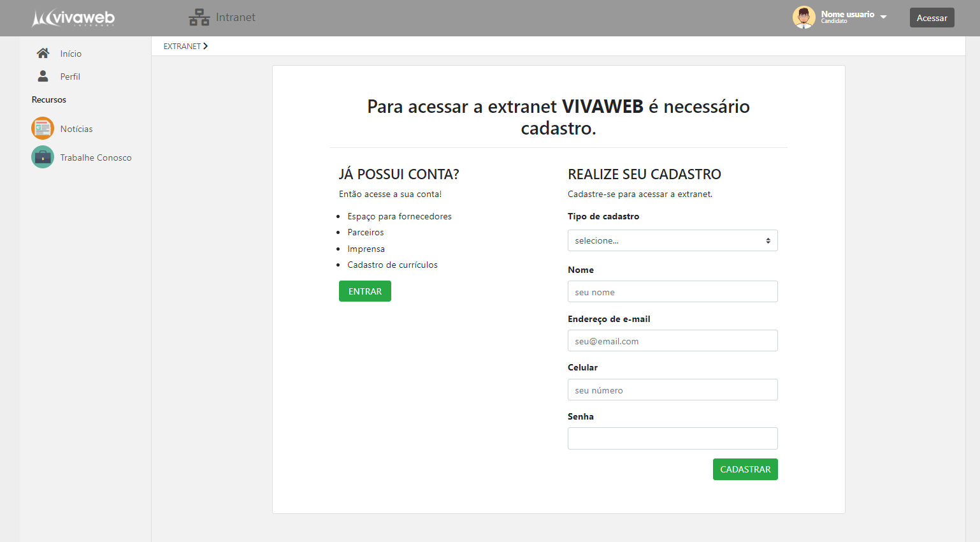Open the Tipo de cadastro dropdown
This screenshot has width=980, height=542.
coord(672,240)
